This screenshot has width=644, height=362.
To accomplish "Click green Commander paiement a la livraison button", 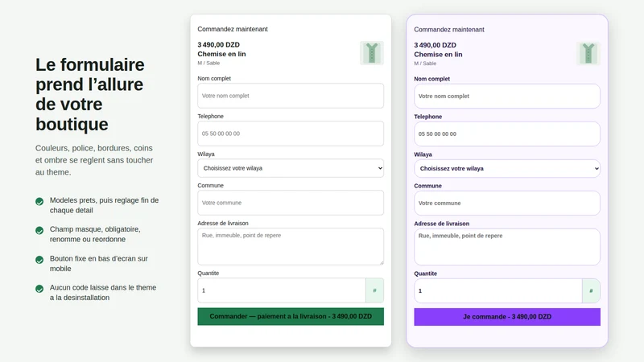I will [291, 316].
